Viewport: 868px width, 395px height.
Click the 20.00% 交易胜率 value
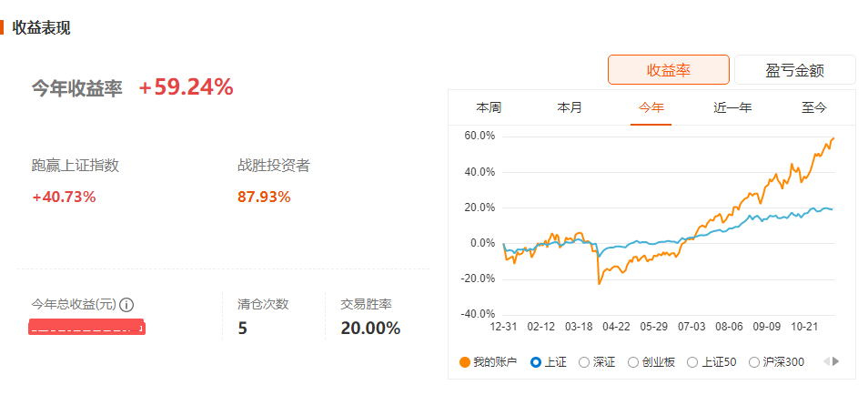pyautogui.click(x=370, y=328)
